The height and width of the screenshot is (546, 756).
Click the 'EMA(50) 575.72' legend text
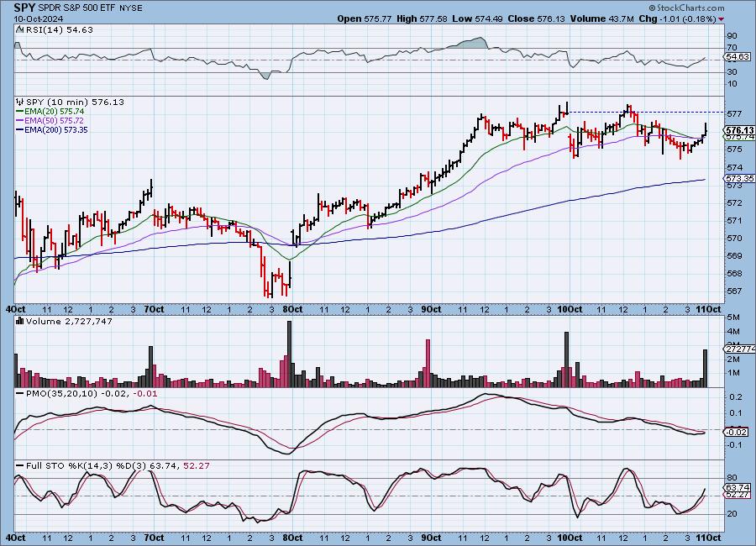(54, 121)
